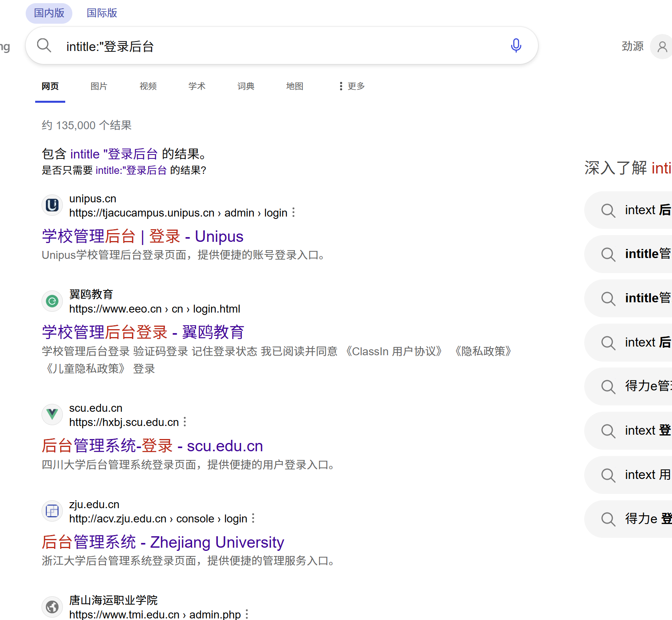The width and height of the screenshot is (672, 620).
Task: Select the intext 登 related search suggestion
Action: click(x=629, y=430)
